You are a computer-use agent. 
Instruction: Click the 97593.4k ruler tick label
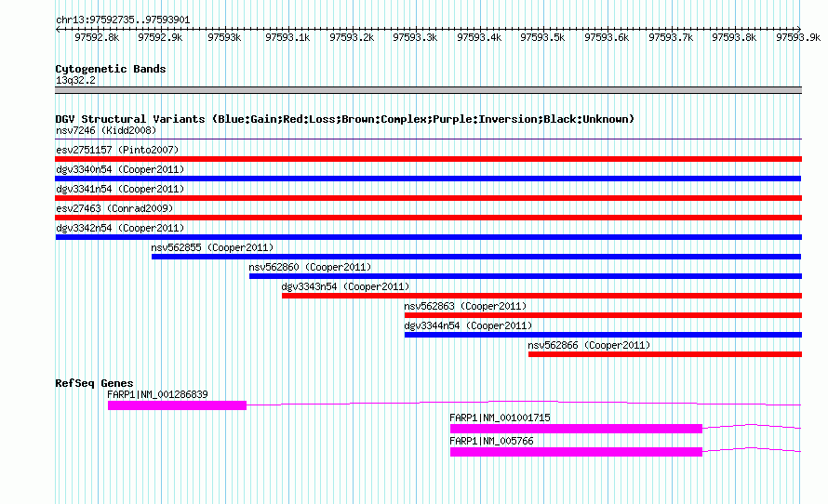tap(479, 37)
